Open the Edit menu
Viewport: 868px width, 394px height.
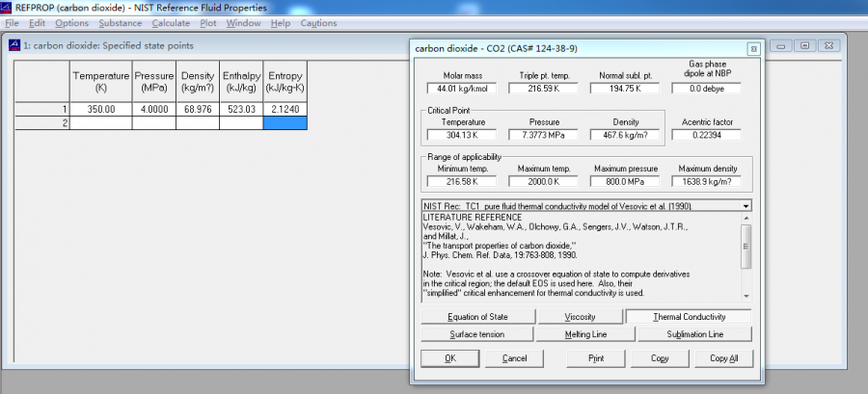click(37, 23)
